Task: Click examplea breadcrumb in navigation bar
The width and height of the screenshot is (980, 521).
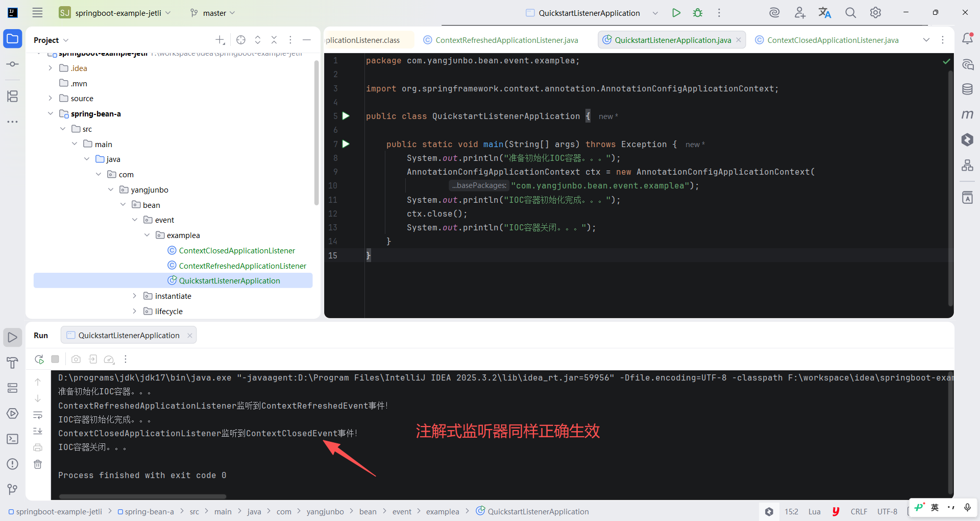Action: pyautogui.click(x=443, y=511)
